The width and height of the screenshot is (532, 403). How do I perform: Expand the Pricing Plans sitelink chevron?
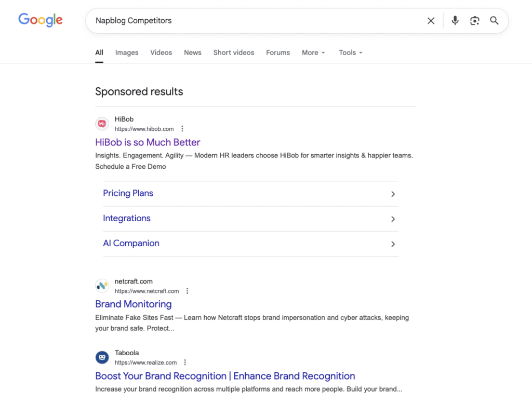pyautogui.click(x=393, y=194)
